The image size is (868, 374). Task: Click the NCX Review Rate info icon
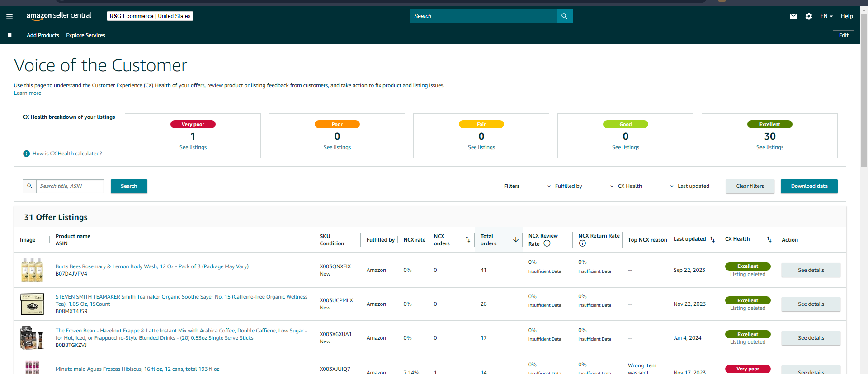coord(547,243)
